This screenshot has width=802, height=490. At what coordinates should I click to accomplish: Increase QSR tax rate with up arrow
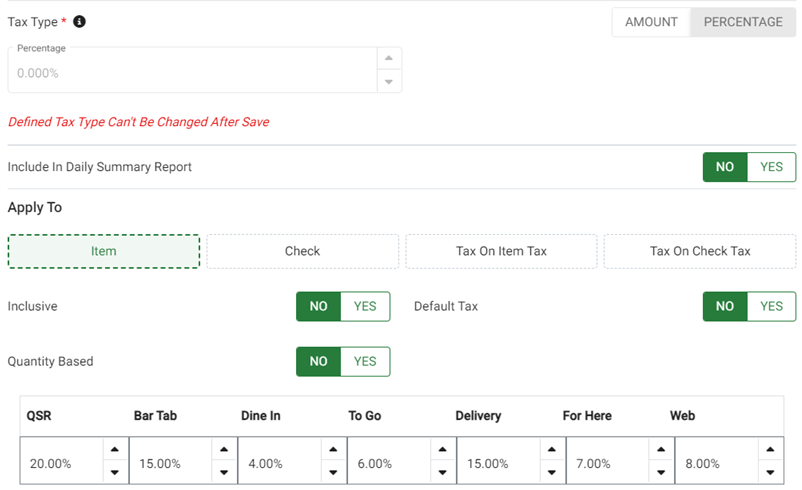point(114,452)
